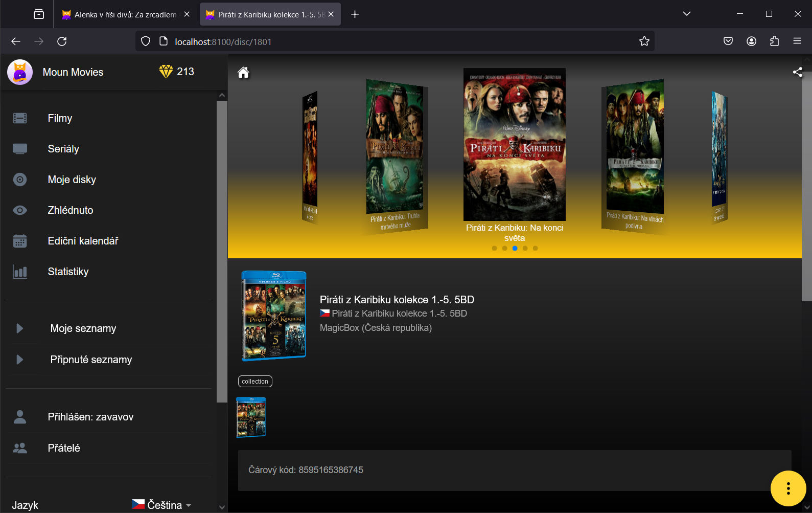
Task: Click the Zhlédnuto eye icon
Action: (x=20, y=210)
